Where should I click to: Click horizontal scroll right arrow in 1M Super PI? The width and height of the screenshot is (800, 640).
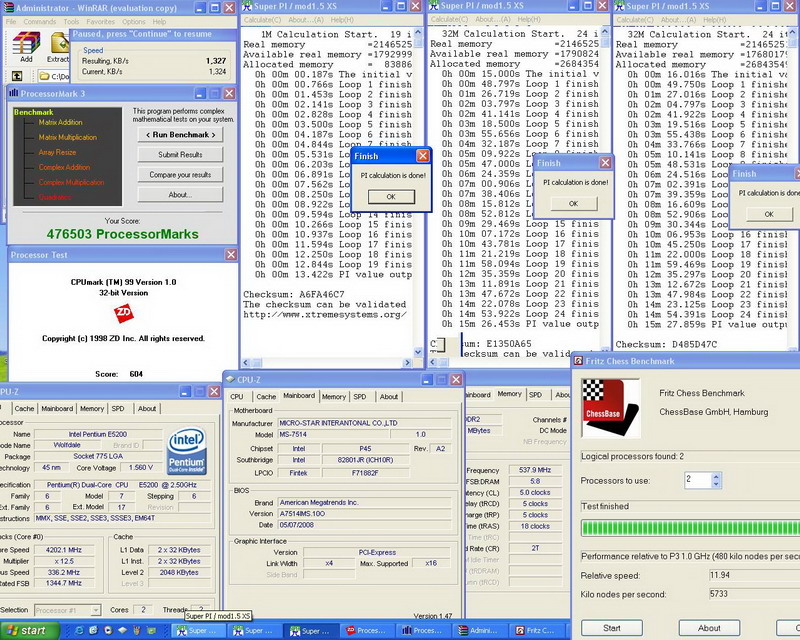click(407, 363)
